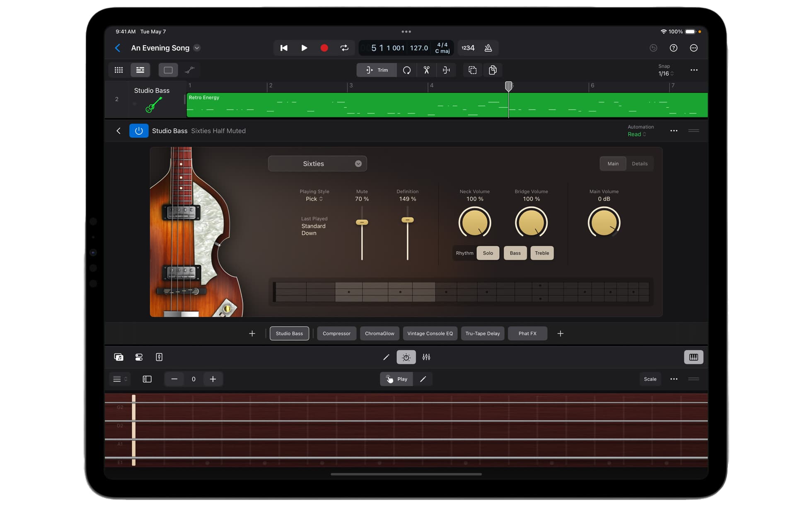Select the Trim tool
This screenshot has width=812, height=507.
click(377, 70)
